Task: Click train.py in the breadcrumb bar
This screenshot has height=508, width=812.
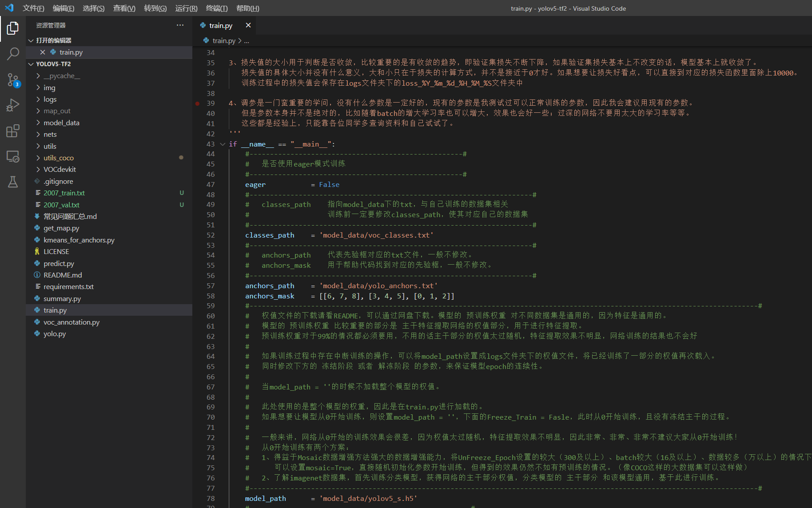Action: click(224, 40)
